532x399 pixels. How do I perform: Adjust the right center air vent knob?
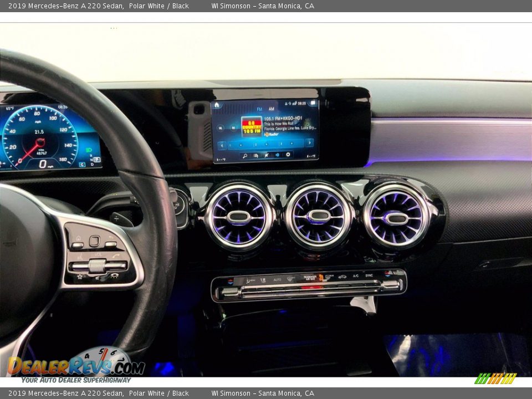[x=396, y=218]
